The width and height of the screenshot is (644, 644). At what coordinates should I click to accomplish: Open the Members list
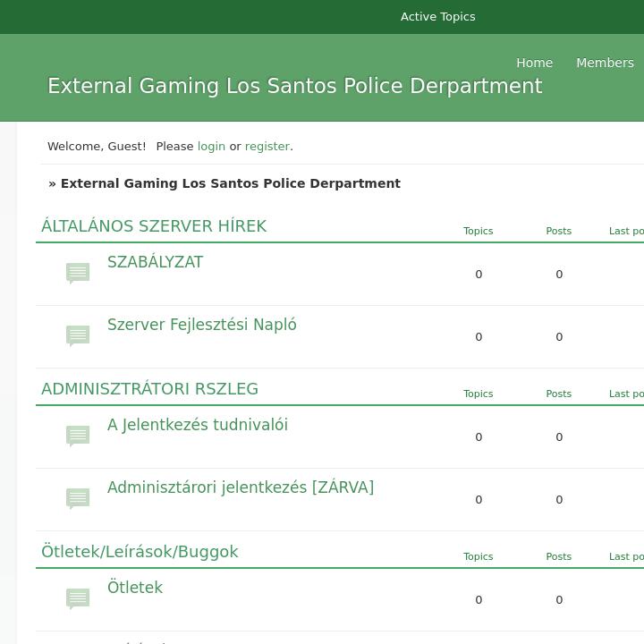click(605, 63)
